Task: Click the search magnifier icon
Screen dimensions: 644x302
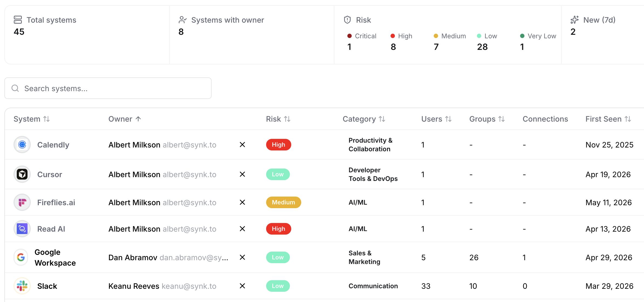Action: tap(15, 88)
